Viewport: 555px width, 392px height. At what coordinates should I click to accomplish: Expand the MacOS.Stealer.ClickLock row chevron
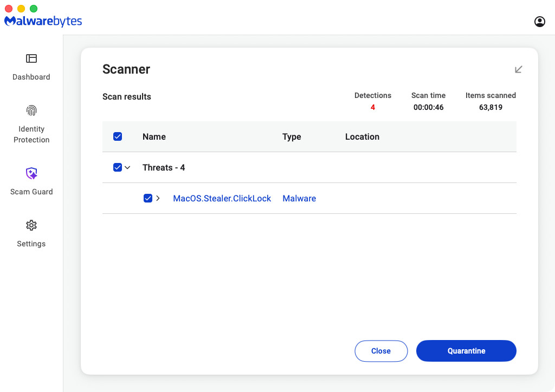pyautogui.click(x=158, y=198)
